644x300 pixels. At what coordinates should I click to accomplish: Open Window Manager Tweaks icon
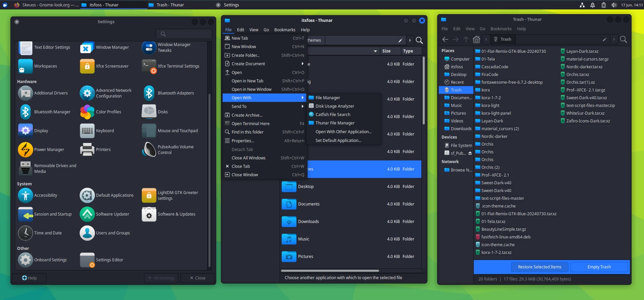149,47
